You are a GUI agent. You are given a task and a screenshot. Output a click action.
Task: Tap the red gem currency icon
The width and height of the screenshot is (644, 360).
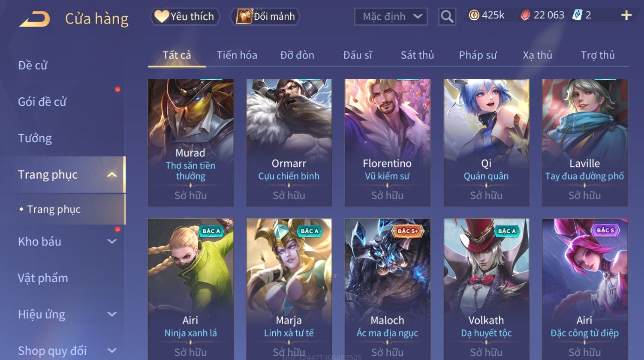pyautogui.click(x=525, y=15)
